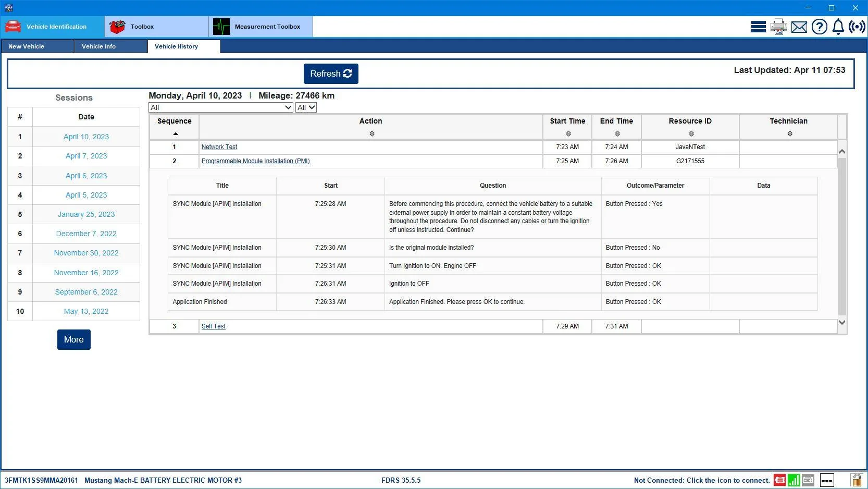Viewport: 868px width, 489px height.
Task: Open the notifications bell icon
Action: [838, 27]
